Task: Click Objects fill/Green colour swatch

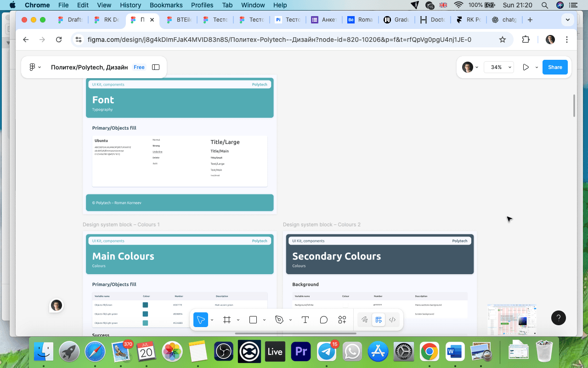Action: click(145, 305)
